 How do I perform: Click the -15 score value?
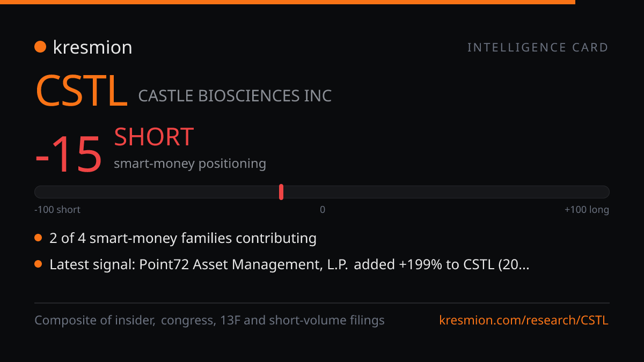(68, 154)
